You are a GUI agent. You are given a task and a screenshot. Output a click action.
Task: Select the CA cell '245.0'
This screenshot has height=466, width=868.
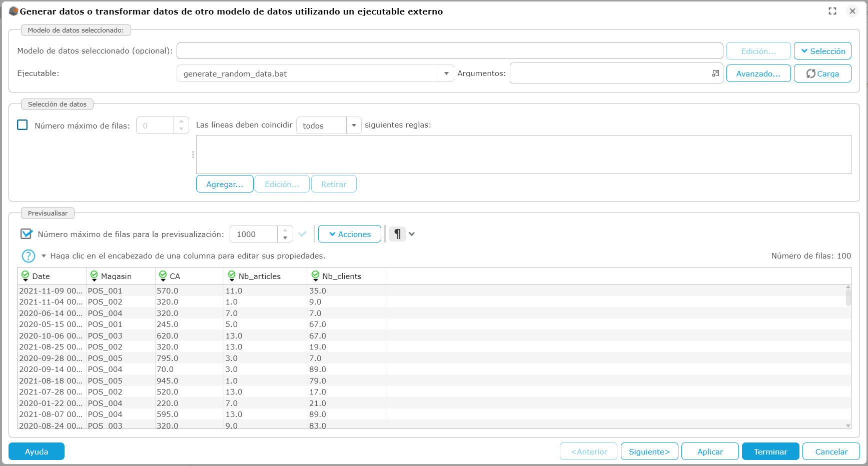coord(189,324)
